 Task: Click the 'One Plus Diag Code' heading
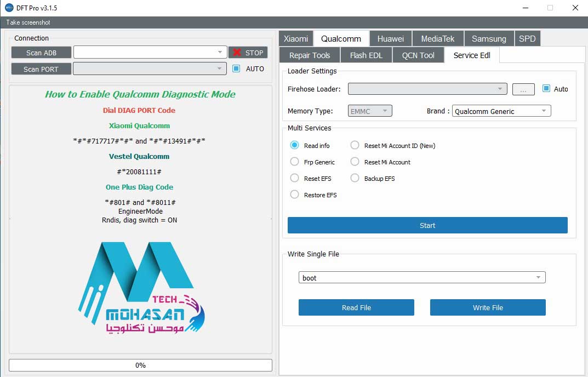[140, 187]
